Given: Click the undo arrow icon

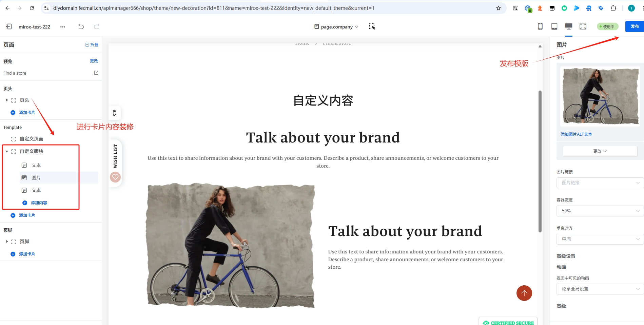Looking at the screenshot, I should [x=81, y=26].
